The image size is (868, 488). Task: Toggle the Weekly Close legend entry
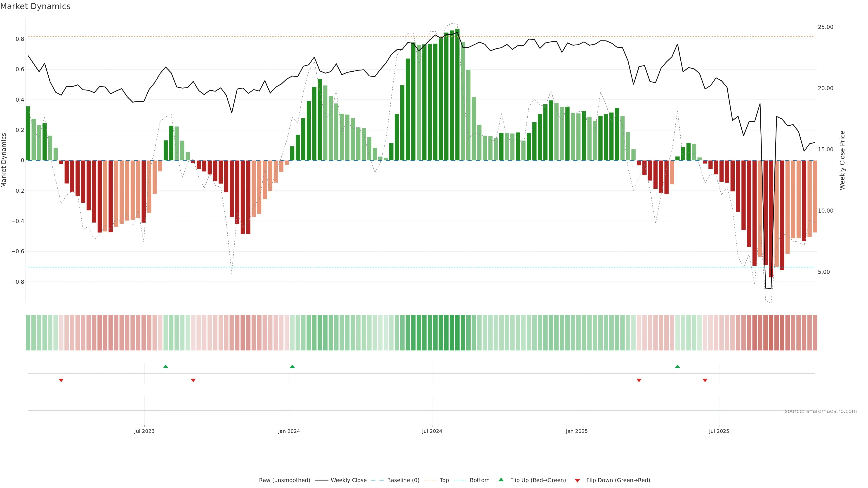[348, 480]
